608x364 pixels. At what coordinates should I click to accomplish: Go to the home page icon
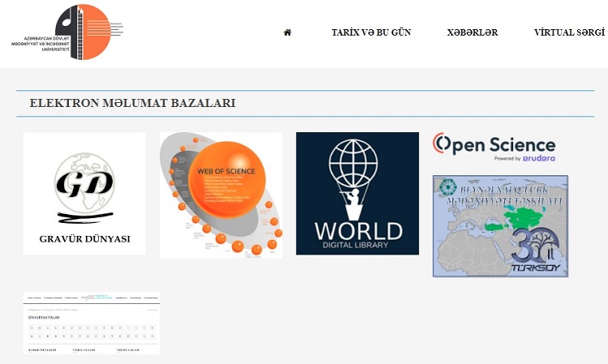(x=287, y=32)
